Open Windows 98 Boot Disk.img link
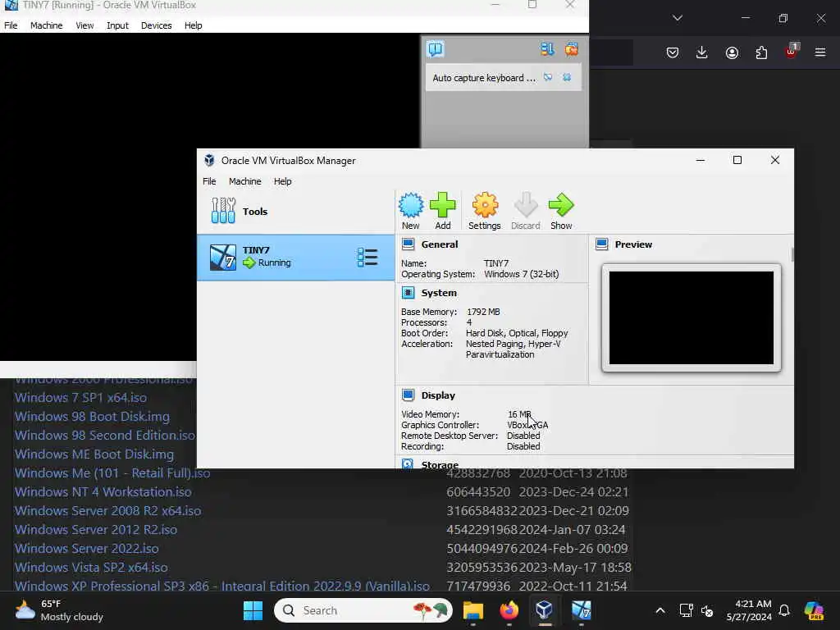Screen dimensions: 840x630 coord(92,416)
